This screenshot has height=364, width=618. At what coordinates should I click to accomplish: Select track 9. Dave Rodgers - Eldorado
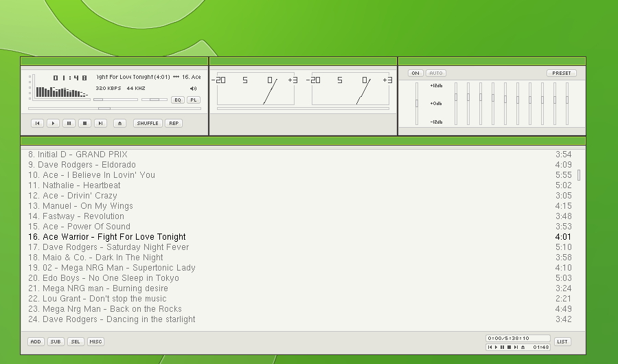coord(300,165)
